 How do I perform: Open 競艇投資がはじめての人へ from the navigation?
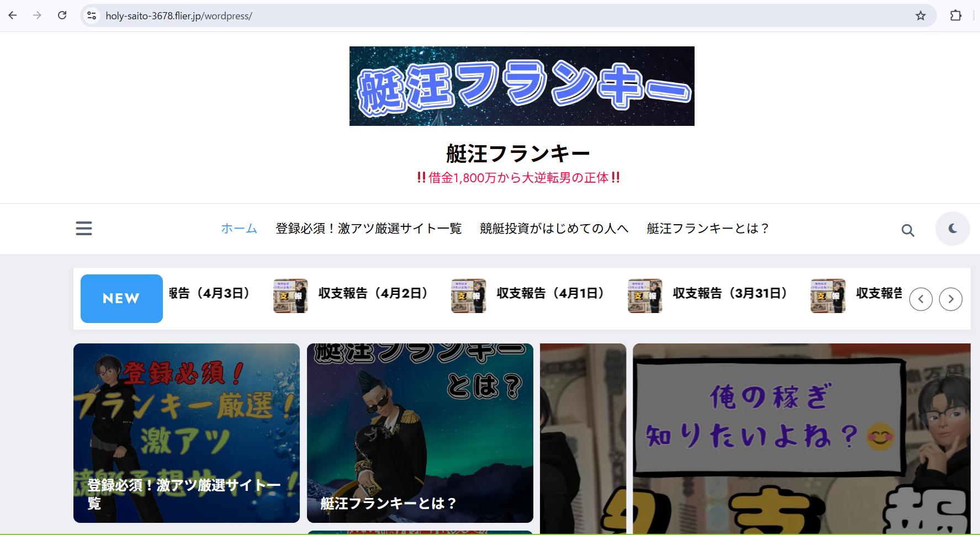coord(554,228)
